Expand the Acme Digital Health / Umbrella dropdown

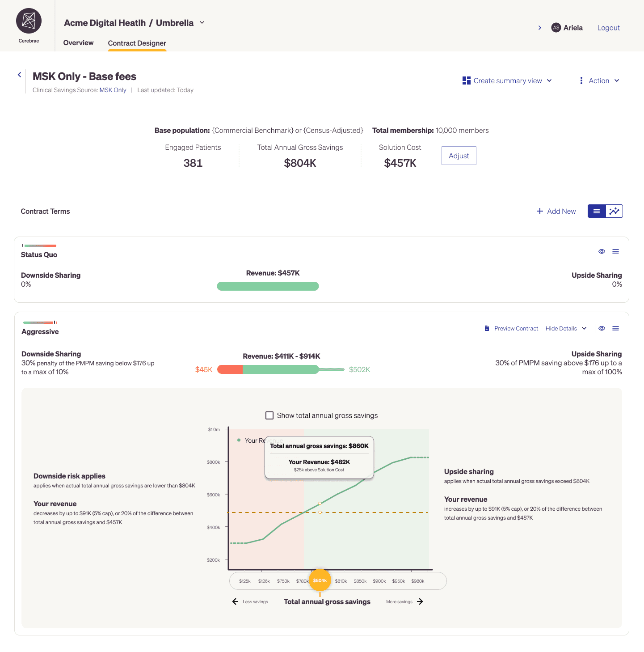point(202,22)
